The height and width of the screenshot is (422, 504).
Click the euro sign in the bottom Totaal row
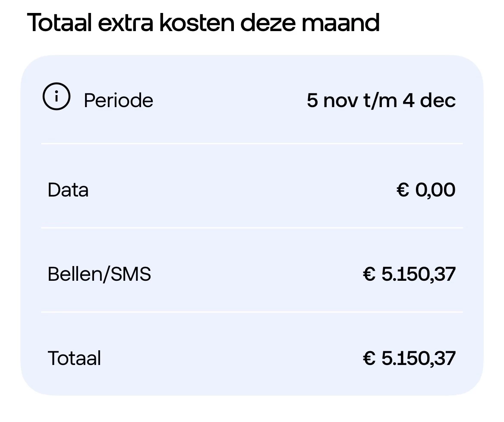369,359
